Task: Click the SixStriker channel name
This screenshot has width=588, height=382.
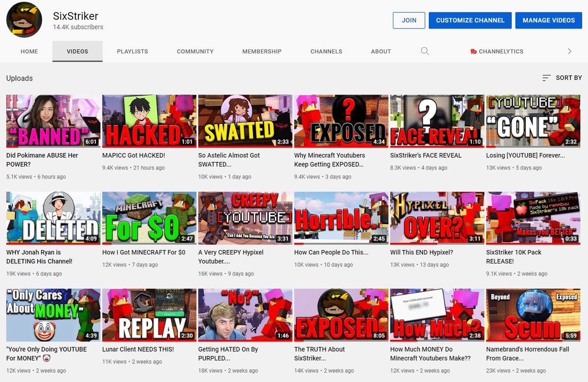Action: click(x=75, y=16)
